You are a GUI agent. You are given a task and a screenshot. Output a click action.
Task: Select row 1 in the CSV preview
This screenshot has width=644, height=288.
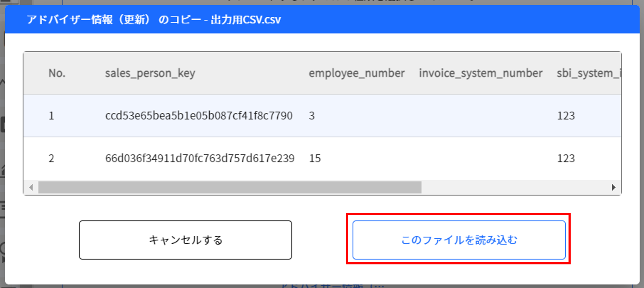(x=51, y=116)
